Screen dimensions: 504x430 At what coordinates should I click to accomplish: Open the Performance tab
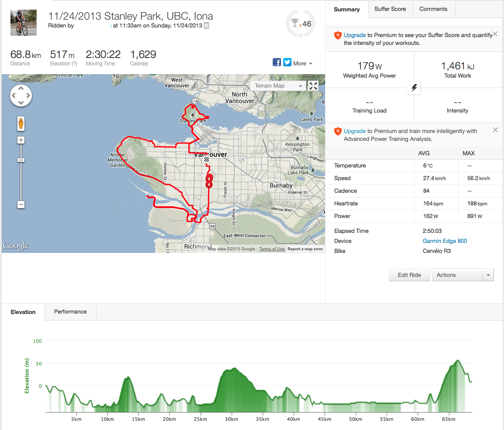tap(70, 312)
